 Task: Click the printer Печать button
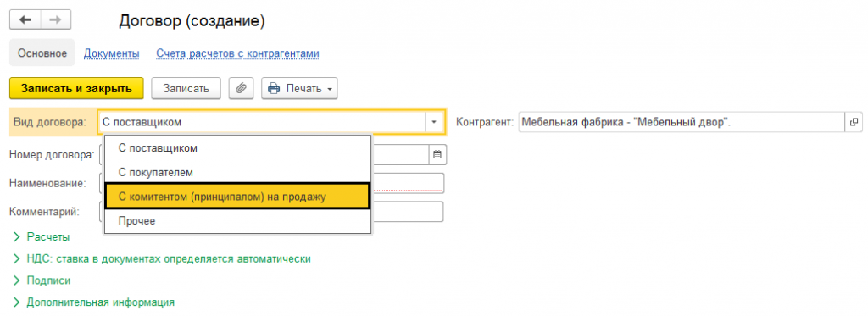[299, 88]
